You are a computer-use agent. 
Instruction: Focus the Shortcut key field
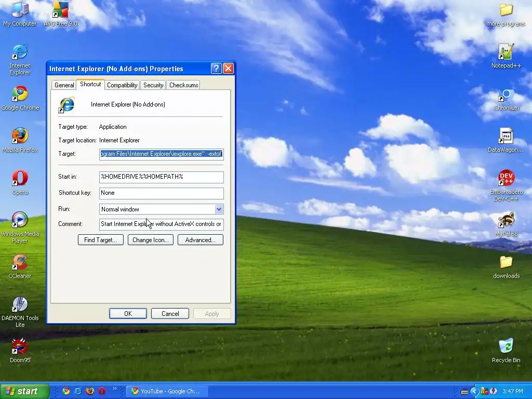coord(161,193)
